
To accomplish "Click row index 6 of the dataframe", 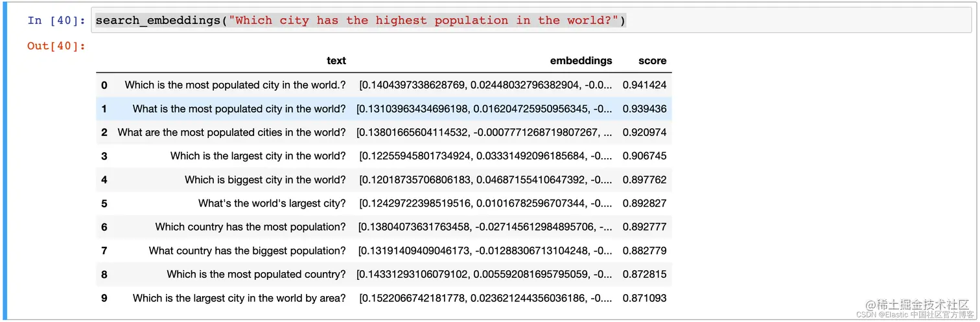I will pyautogui.click(x=104, y=227).
